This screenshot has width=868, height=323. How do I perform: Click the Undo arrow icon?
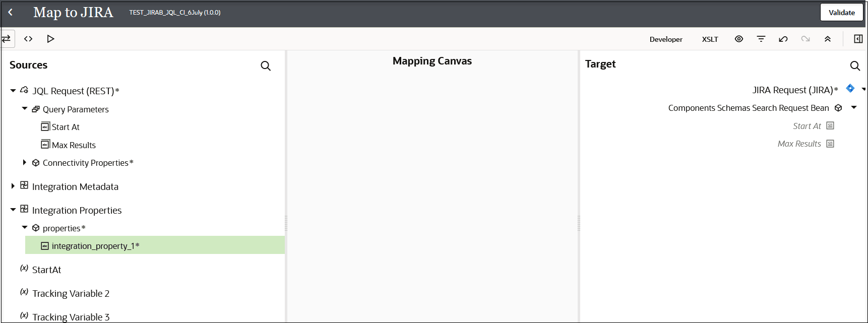pyautogui.click(x=783, y=39)
